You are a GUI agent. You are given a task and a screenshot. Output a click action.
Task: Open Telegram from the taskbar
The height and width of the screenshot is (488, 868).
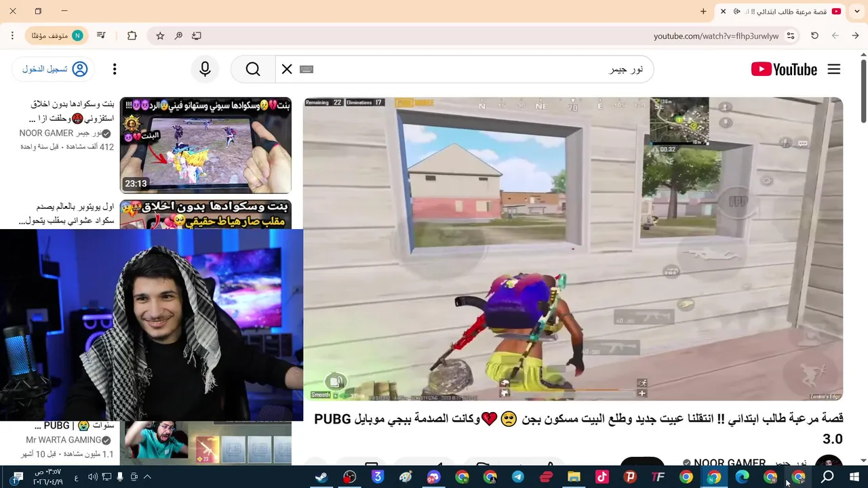518,477
